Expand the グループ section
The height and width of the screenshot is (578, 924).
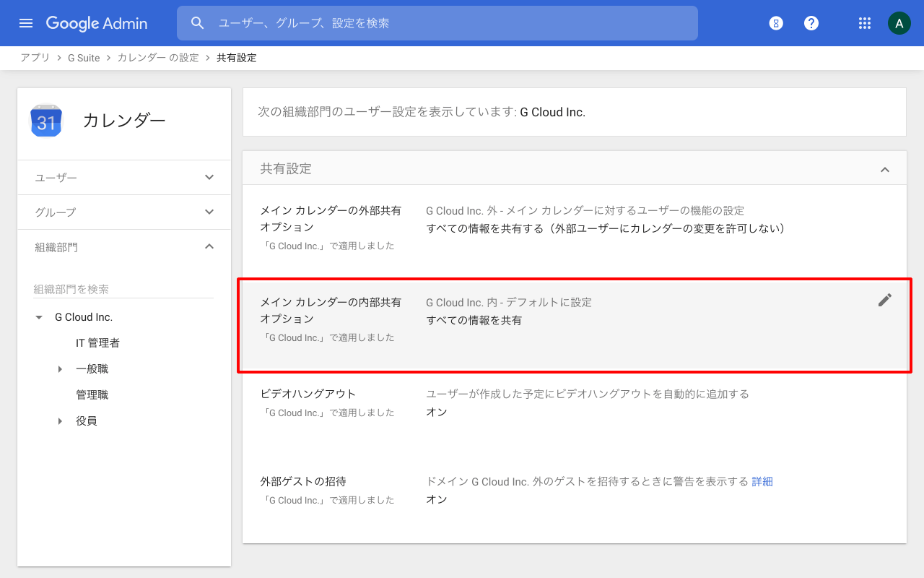[124, 212]
